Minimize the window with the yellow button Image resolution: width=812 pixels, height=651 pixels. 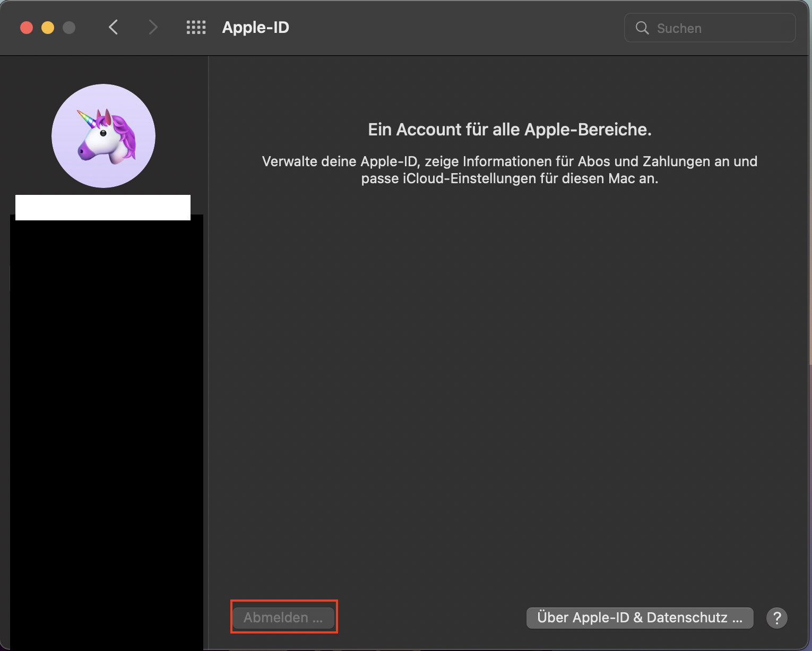(x=48, y=28)
